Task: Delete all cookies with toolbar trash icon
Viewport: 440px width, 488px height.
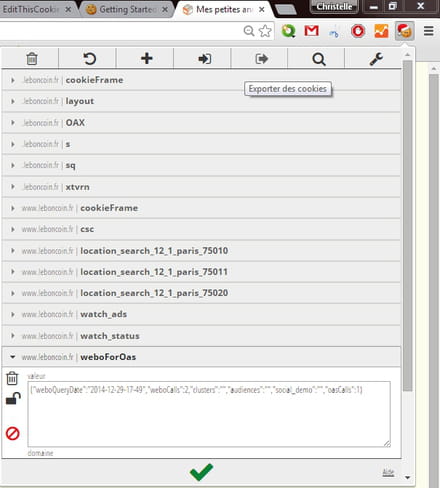Action: click(32, 59)
